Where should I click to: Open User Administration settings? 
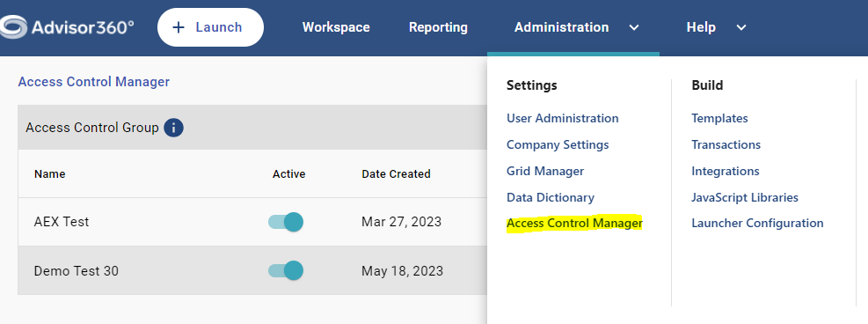563,119
